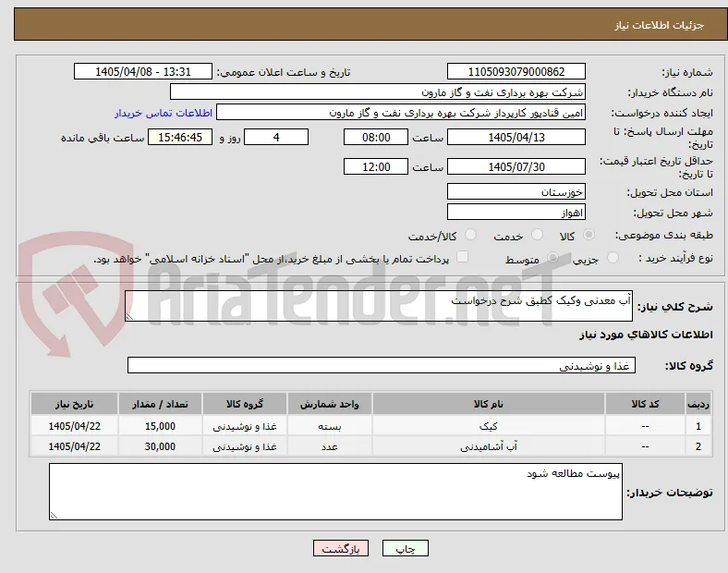Click the resize handle of the description textarea
Screen dimensions: 728x573
pos(129,317)
